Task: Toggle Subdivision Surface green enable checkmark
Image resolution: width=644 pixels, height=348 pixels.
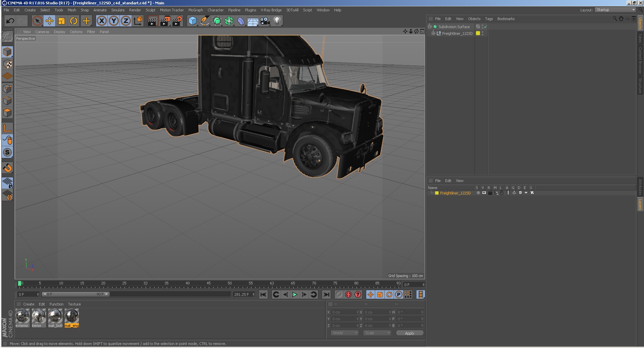Action: [x=485, y=27]
